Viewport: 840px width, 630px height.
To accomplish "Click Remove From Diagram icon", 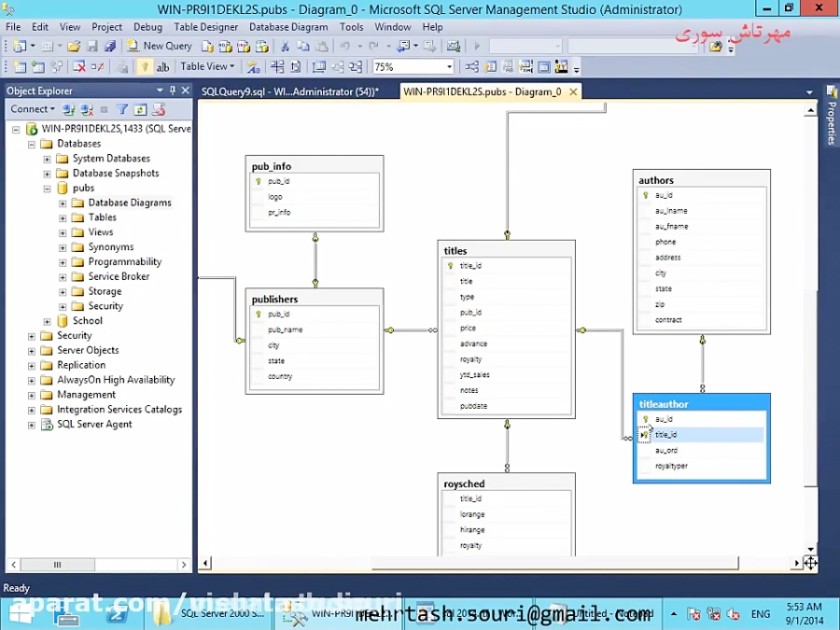I will click(97, 67).
